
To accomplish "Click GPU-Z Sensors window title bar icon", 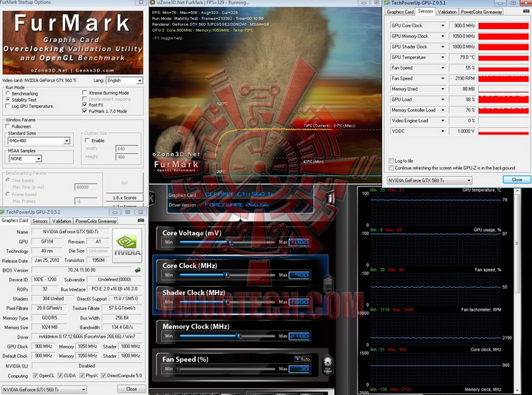I will tap(387, 3).
